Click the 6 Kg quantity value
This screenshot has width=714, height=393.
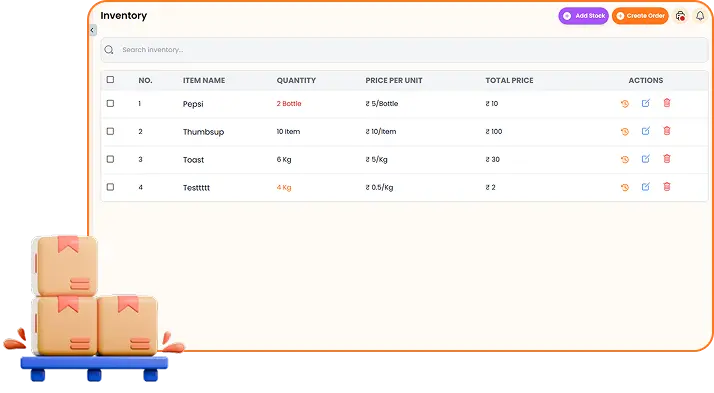point(284,159)
